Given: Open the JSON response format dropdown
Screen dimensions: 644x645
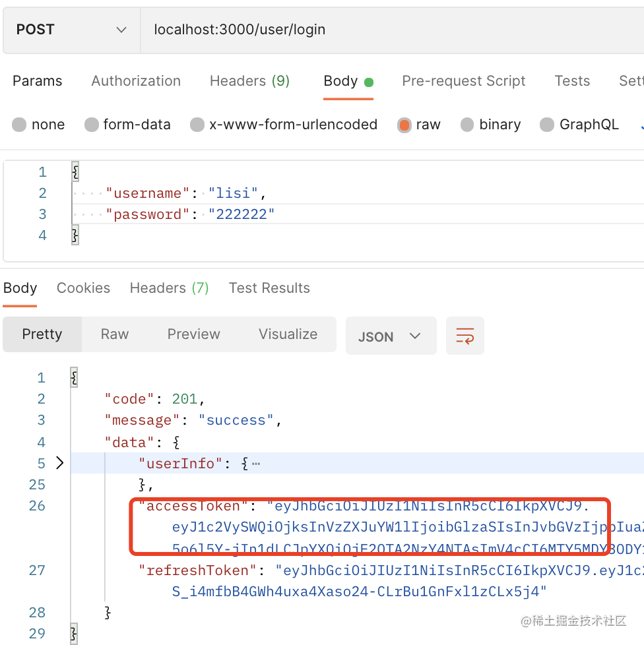Looking at the screenshot, I should [391, 336].
